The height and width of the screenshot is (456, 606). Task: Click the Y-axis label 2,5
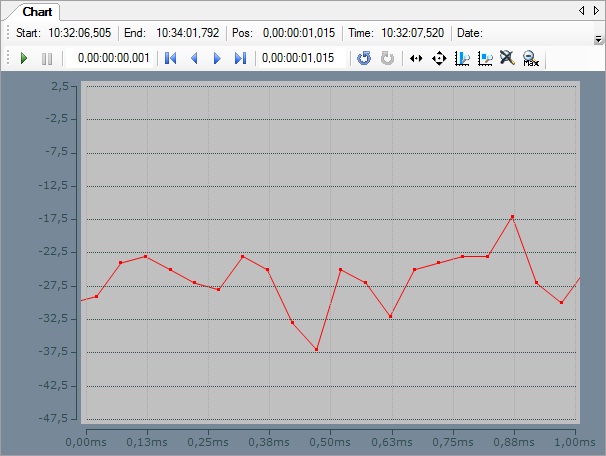[x=60, y=86]
